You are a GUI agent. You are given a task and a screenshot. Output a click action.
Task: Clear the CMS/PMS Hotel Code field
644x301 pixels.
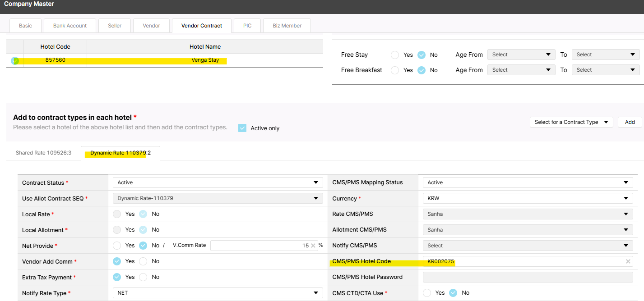point(628,261)
